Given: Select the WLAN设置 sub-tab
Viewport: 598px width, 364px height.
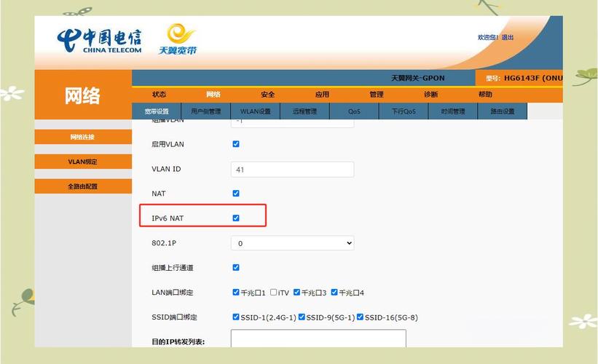Looking at the screenshot, I should pyautogui.click(x=255, y=111).
